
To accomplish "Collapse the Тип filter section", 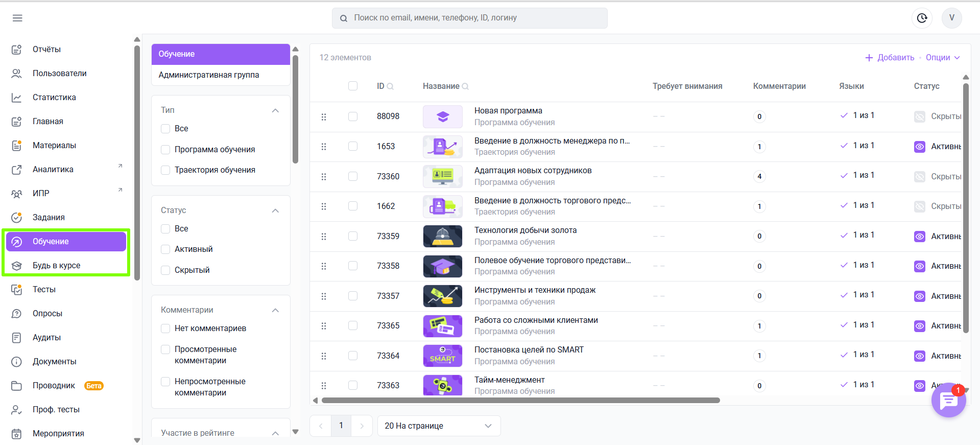I will tap(275, 110).
